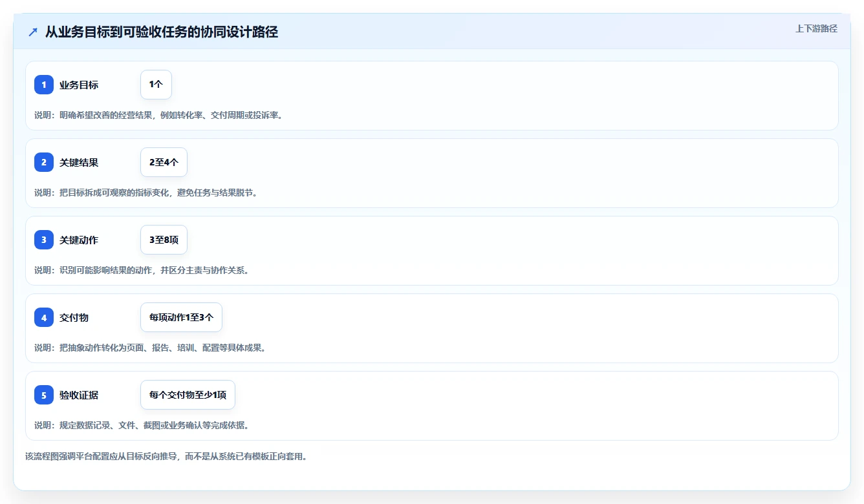Click the heading 从业务目标到可验收任务的协同设计路径
864x504 pixels.
(x=162, y=32)
